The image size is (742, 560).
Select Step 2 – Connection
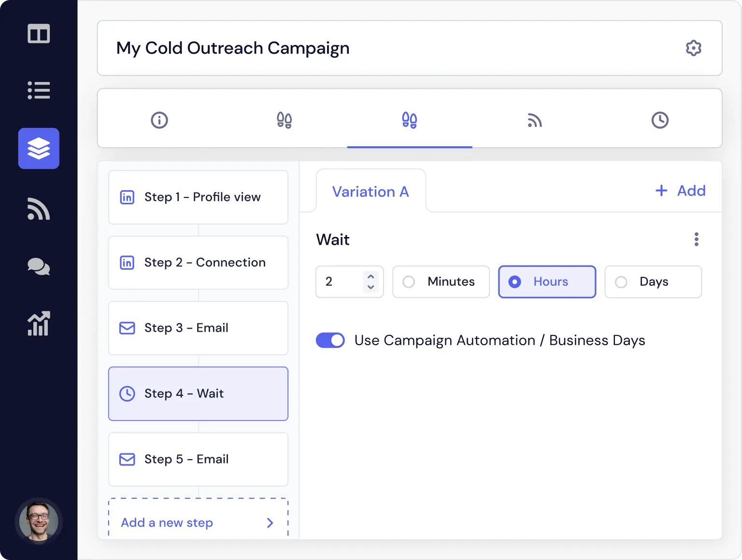pos(199,263)
